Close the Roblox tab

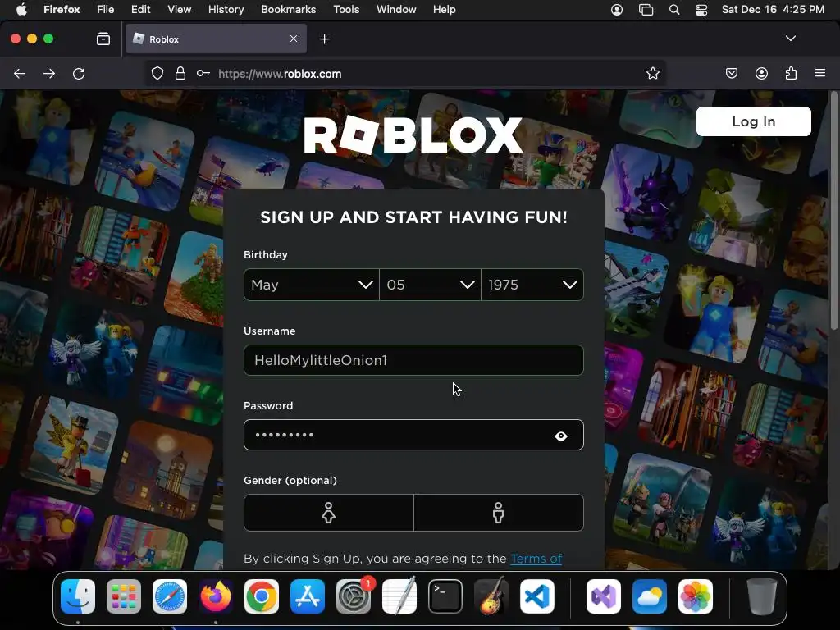click(294, 39)
